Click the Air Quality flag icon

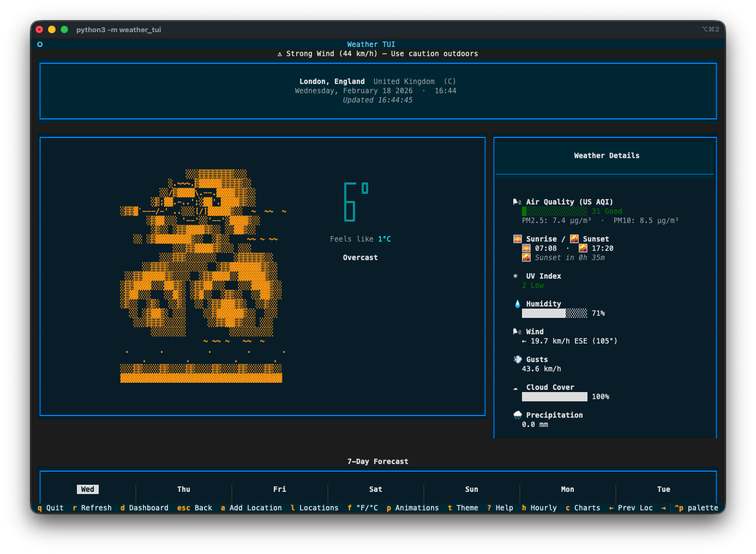tap(517, 201)
